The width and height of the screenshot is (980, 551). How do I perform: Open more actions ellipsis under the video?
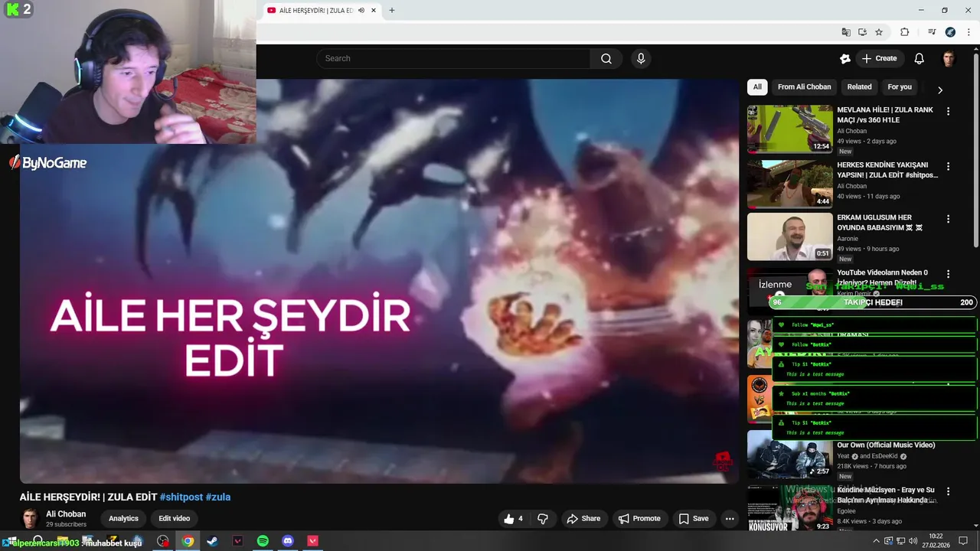point(730,519)
